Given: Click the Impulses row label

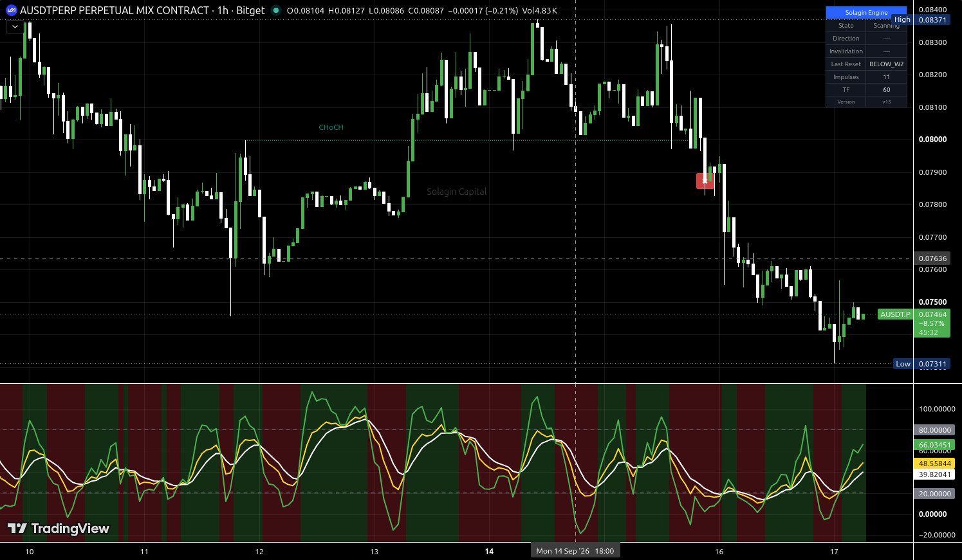Looking at the screenshot, I should pos(846,77).
